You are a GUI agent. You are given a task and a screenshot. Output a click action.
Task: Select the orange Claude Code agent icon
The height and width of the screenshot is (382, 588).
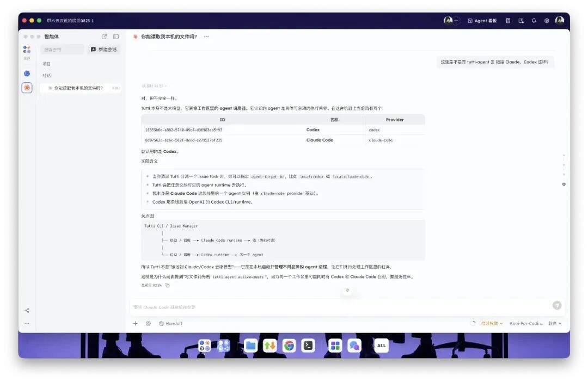point(27,88)
